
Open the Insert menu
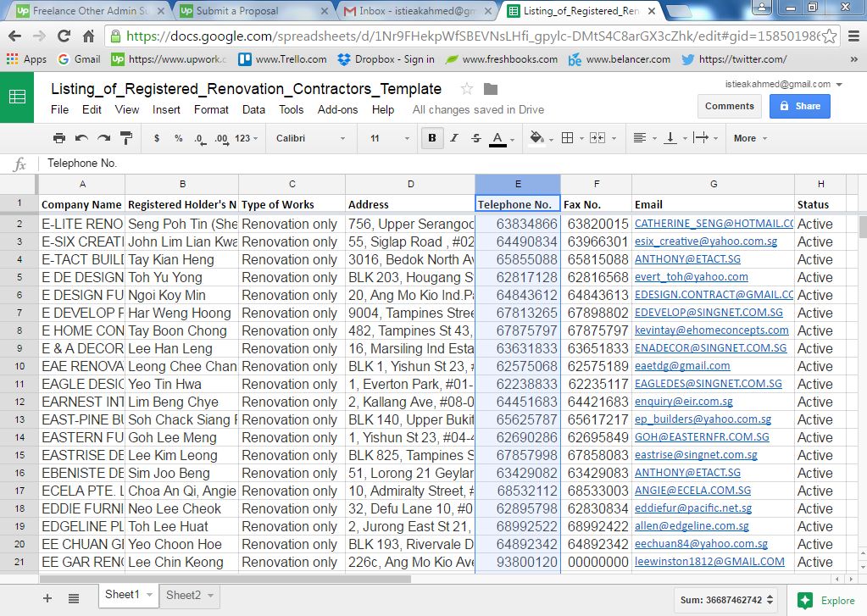[x=166, y=109]
